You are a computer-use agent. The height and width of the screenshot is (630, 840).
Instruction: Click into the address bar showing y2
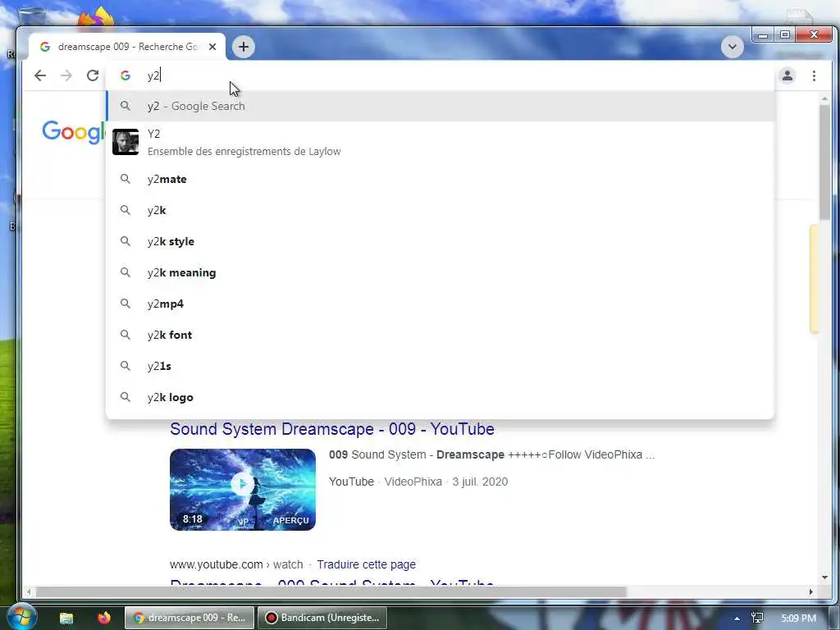coord(440,75)
